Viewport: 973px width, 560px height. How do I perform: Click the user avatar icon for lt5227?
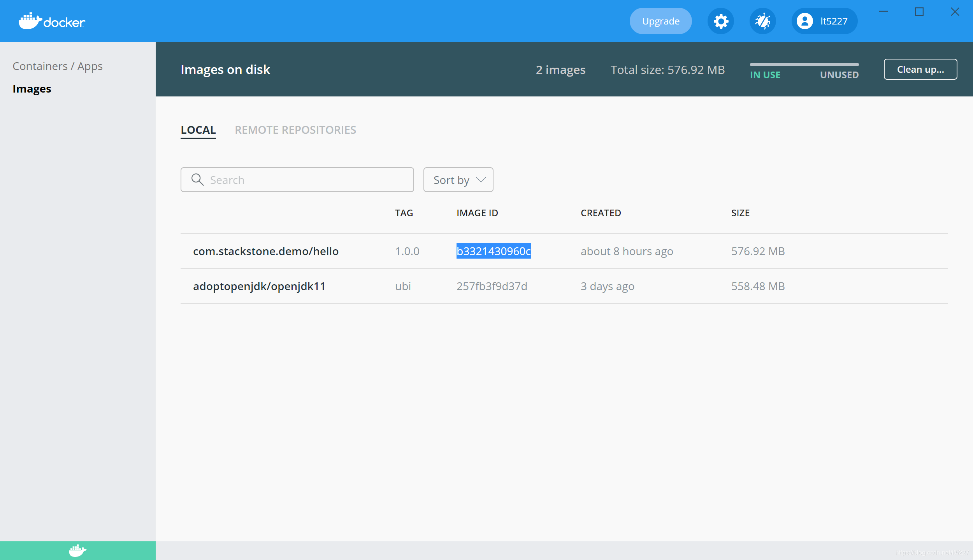[x=805, y=21]
